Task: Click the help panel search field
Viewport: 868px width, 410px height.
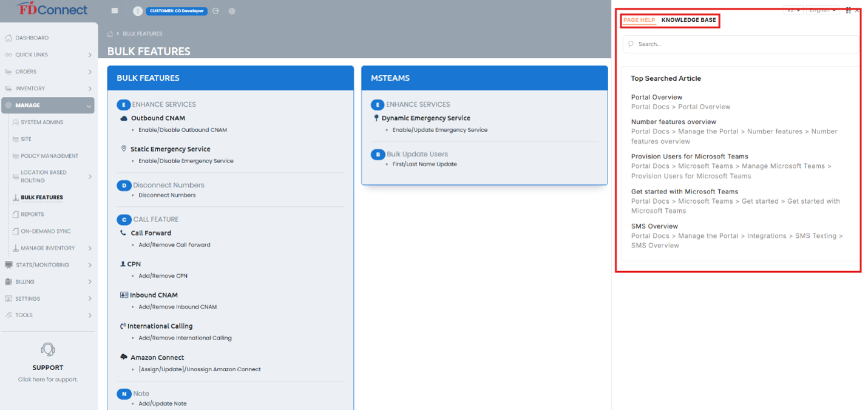Action: (x=741, y=44)
